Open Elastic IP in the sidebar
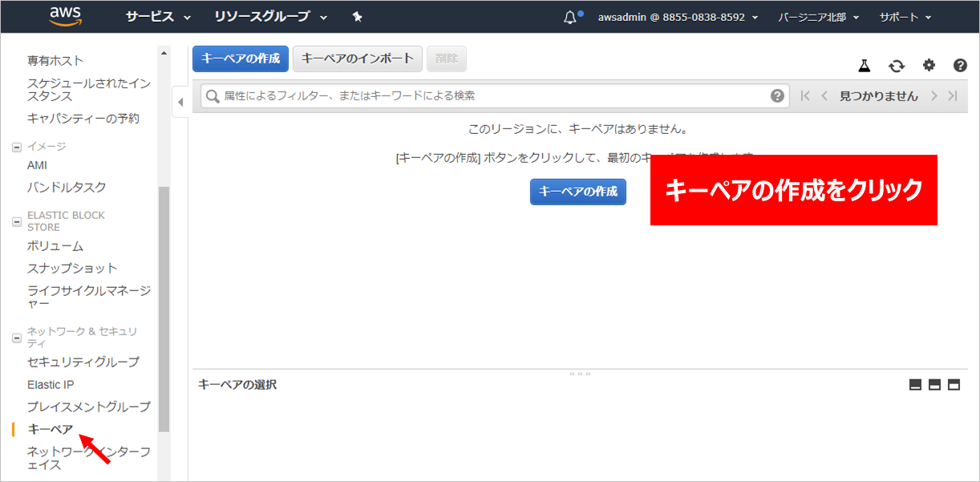This screenshot has height=482, width=980. (x=51, y=384)
